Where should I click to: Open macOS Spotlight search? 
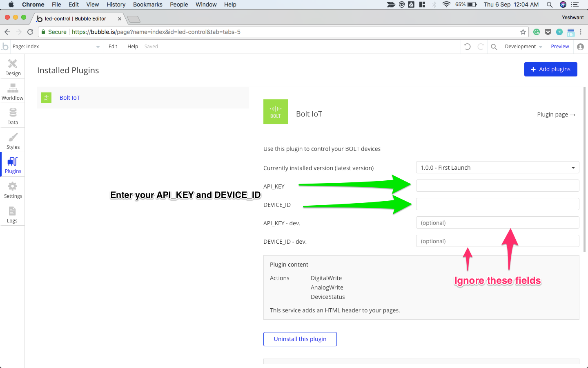[550, 4]
